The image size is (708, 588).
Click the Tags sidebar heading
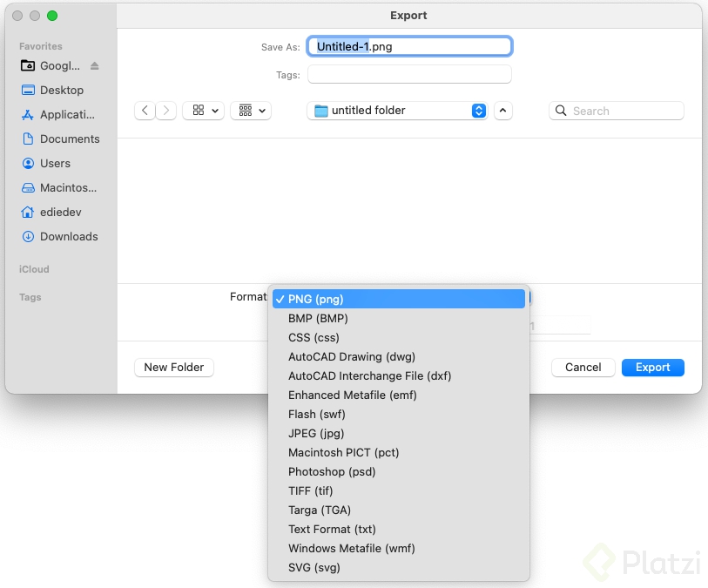(x=30, y=297)
